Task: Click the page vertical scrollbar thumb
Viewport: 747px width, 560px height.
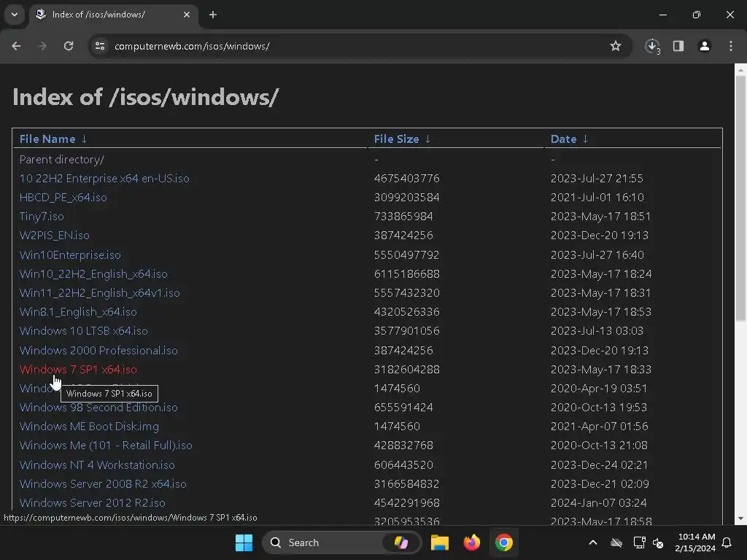Action: click(740, 198)
